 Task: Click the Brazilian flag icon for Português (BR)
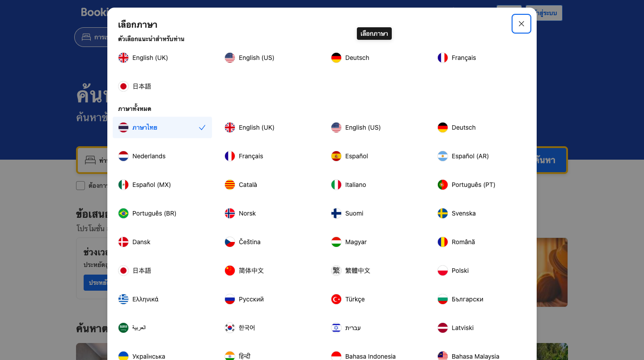(x=123, y=213)
